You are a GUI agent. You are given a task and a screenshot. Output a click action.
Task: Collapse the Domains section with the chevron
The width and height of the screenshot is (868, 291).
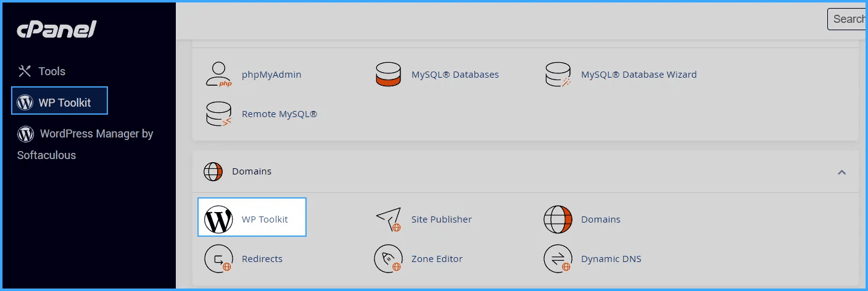[x=841, y=172]
